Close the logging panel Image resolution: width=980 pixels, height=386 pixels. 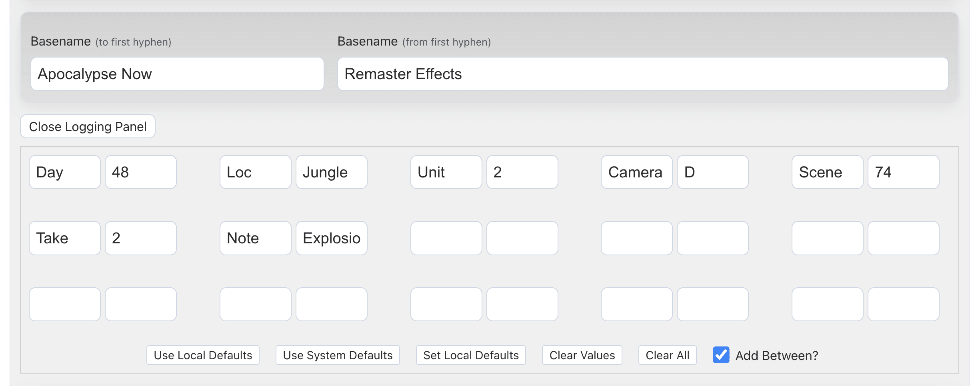(88, 127)
